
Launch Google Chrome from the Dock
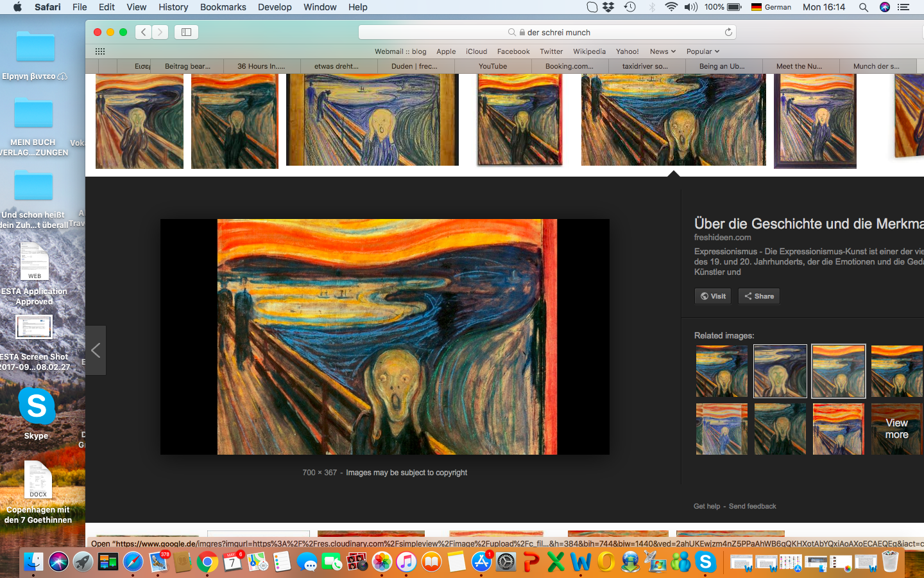click(x=207, y=562)
